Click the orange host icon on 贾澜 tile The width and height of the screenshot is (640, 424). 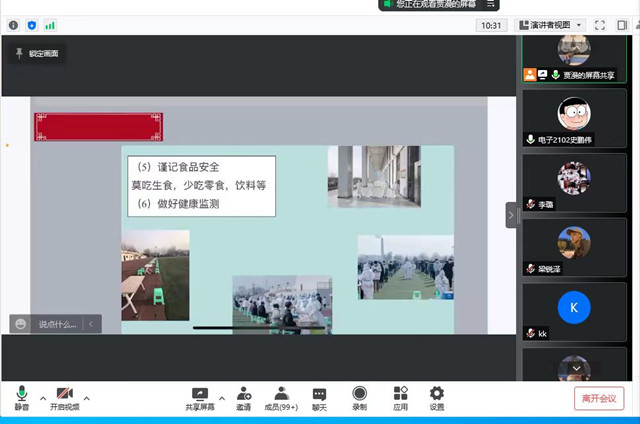(x=530, y=75)
